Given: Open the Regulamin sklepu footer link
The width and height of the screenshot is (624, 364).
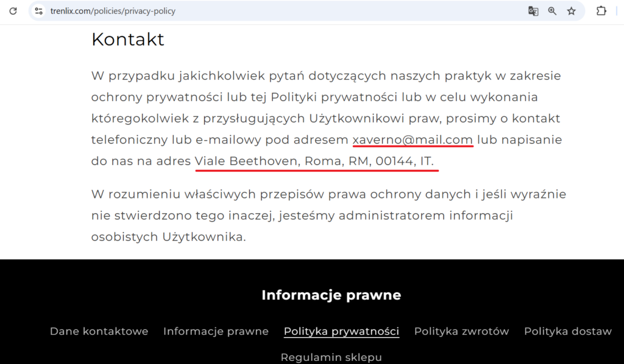Looking at the screenshot, I should click(331, 357).
